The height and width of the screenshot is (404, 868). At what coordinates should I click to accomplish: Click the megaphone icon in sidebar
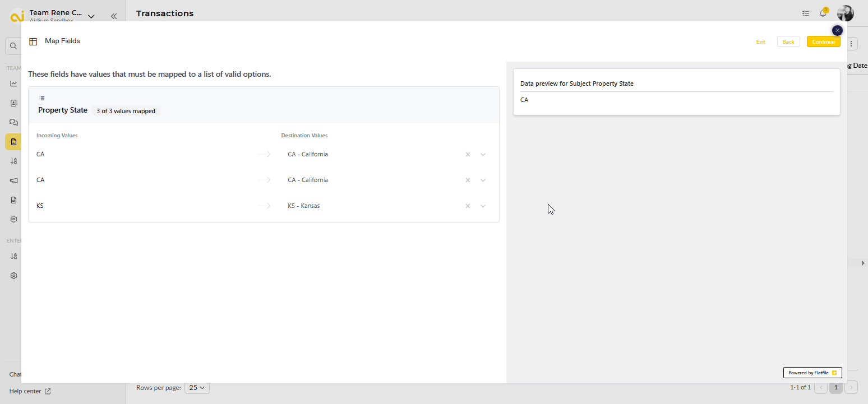tap(14, 180)
